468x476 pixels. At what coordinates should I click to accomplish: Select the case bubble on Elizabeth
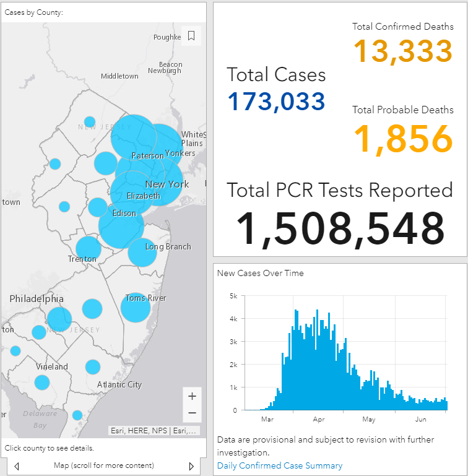point(132,193)
